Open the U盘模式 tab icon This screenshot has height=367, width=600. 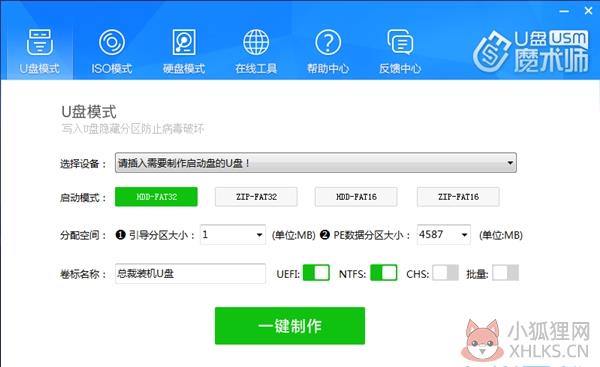tap(39, 42)
